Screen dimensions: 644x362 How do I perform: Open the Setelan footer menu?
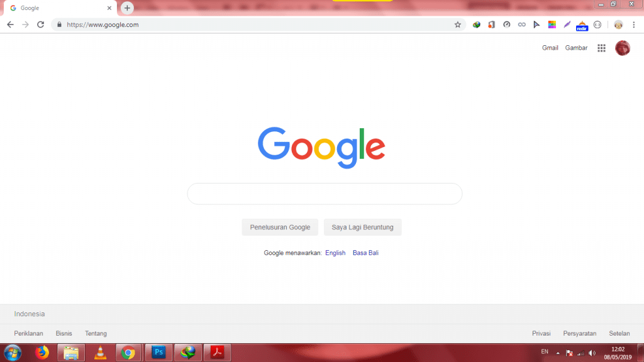point(619,333)
